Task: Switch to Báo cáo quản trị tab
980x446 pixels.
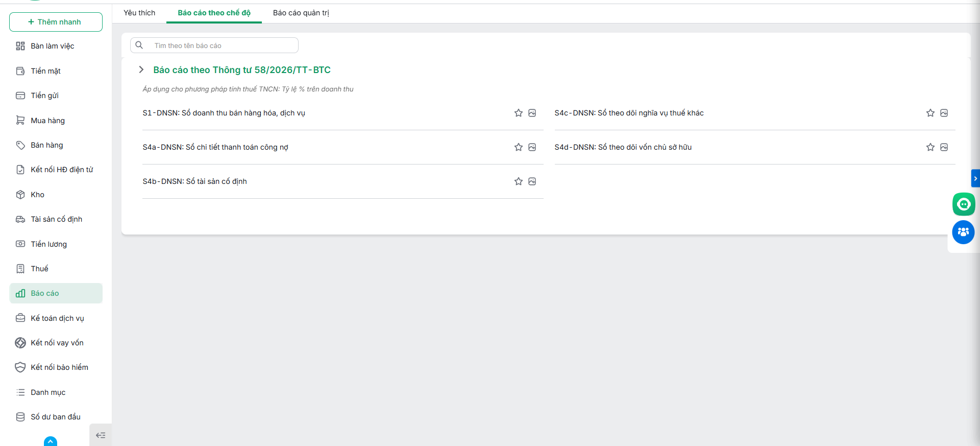Action: pyautogui.click(x=301, y=13)
